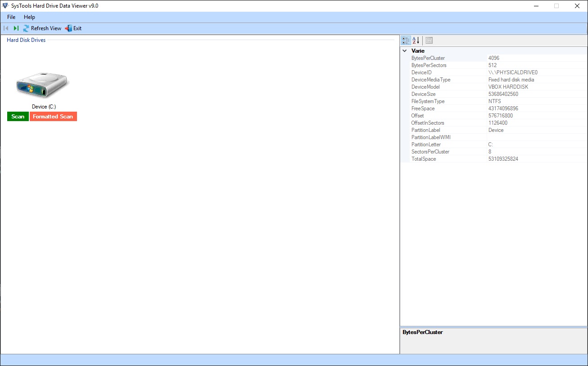588x366 pixels.
Task: Click the green Scan button
Action: click(18, 117)
